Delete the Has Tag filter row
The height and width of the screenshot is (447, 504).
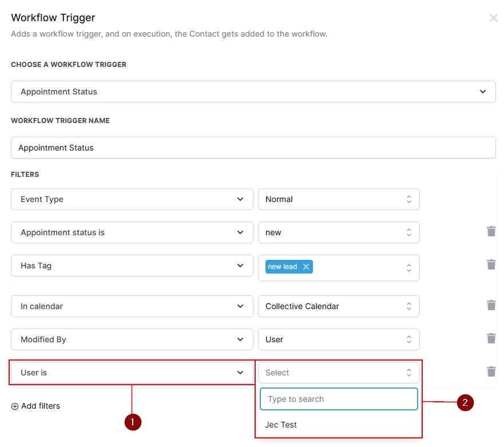tap(491, 264)
